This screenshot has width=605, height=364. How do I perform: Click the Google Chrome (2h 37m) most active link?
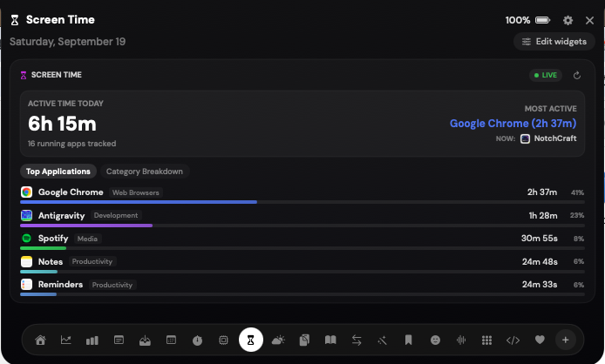click(x=513, y=124)
